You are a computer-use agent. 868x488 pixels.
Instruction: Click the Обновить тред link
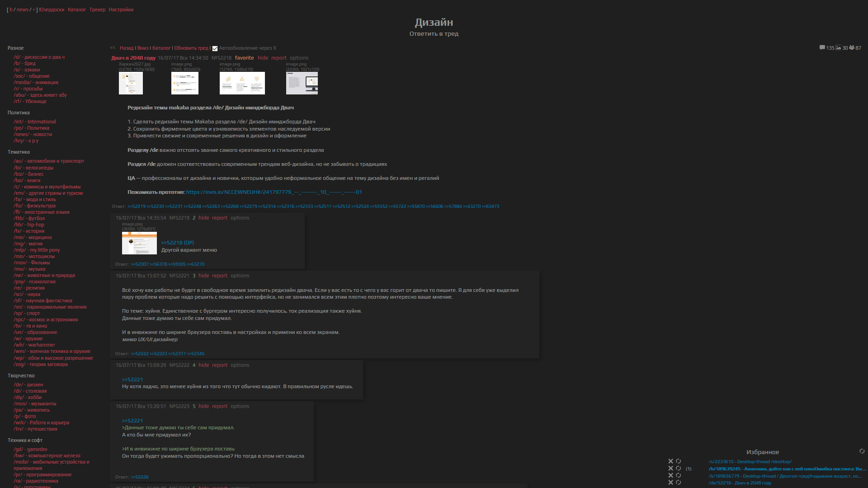click(x=191, y=48)
